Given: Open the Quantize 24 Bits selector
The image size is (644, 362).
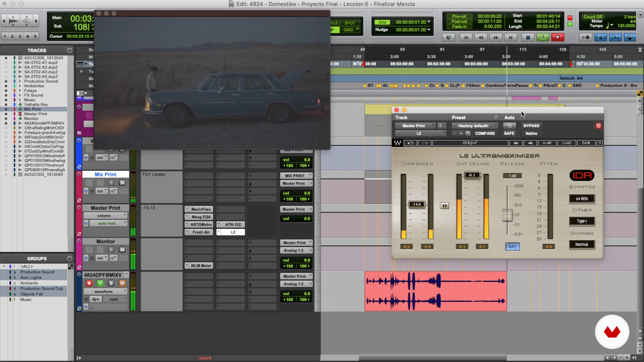Looking at the screenshot, I should pos(582,199).
